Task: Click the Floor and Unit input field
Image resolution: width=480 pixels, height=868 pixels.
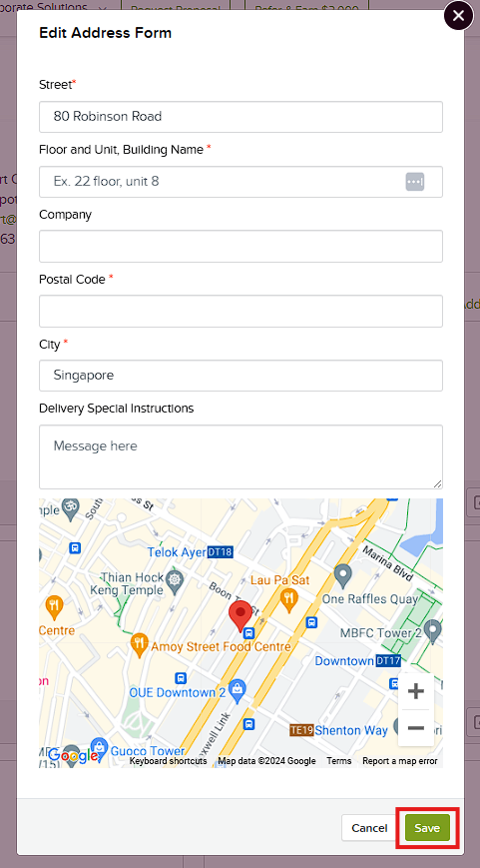Action: coord(240,182)
